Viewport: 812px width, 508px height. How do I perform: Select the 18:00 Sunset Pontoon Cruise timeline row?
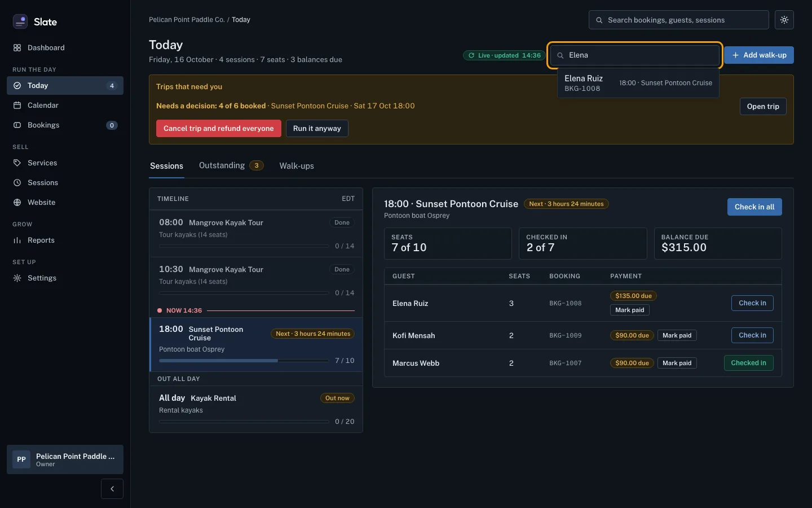(256, 344)
